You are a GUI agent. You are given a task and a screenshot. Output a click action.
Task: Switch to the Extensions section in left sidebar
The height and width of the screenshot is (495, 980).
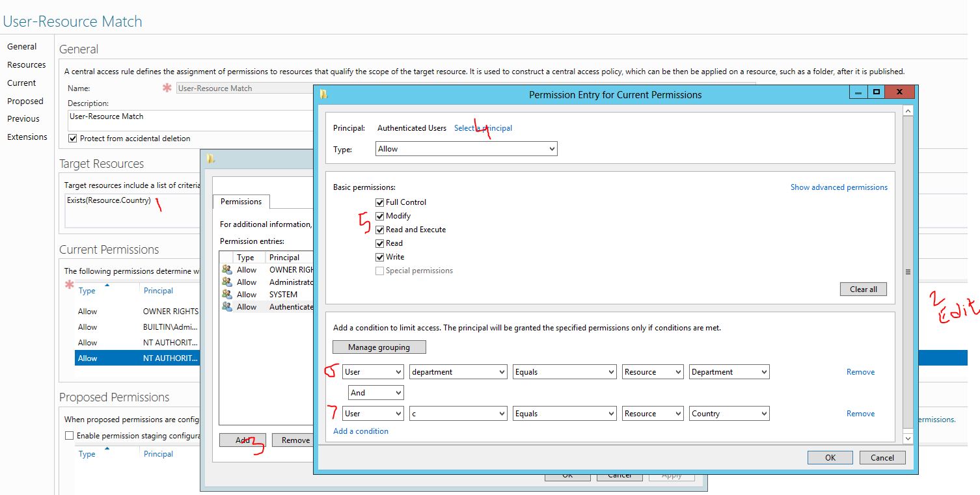click(27, 137)
